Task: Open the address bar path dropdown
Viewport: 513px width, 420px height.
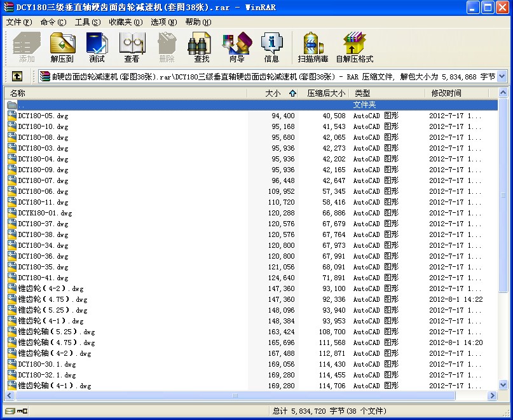Action: click(502, 76)
